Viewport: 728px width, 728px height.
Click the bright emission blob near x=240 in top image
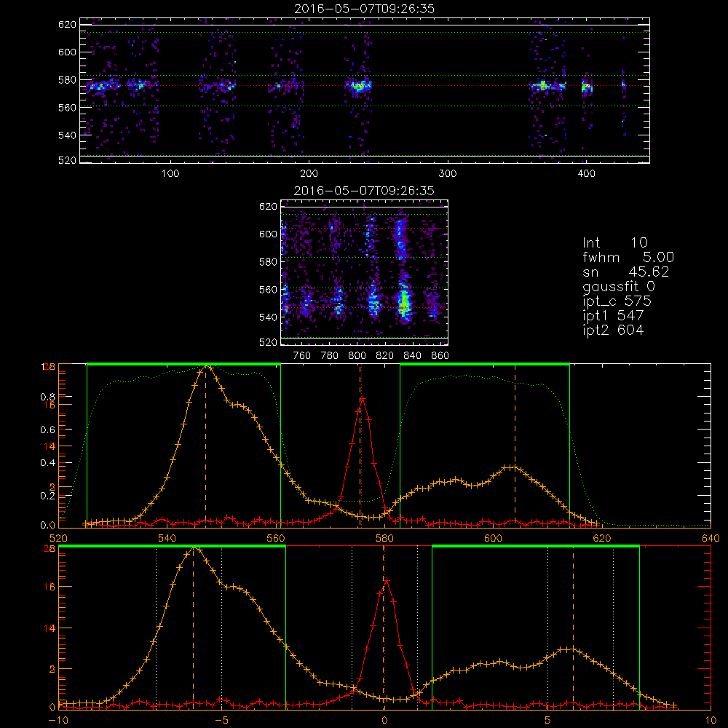tap(358, 86)
